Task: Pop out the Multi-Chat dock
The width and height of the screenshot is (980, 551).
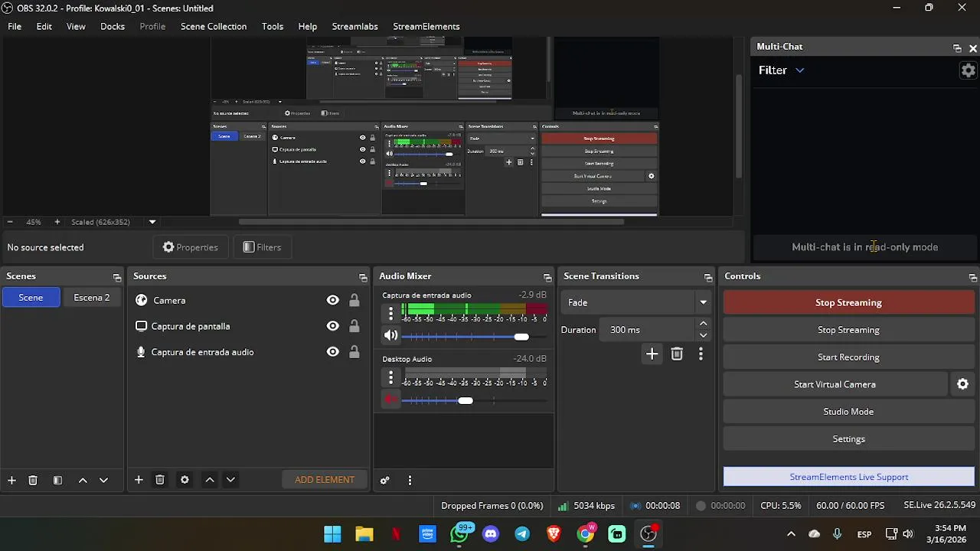Action: (957, 47)
